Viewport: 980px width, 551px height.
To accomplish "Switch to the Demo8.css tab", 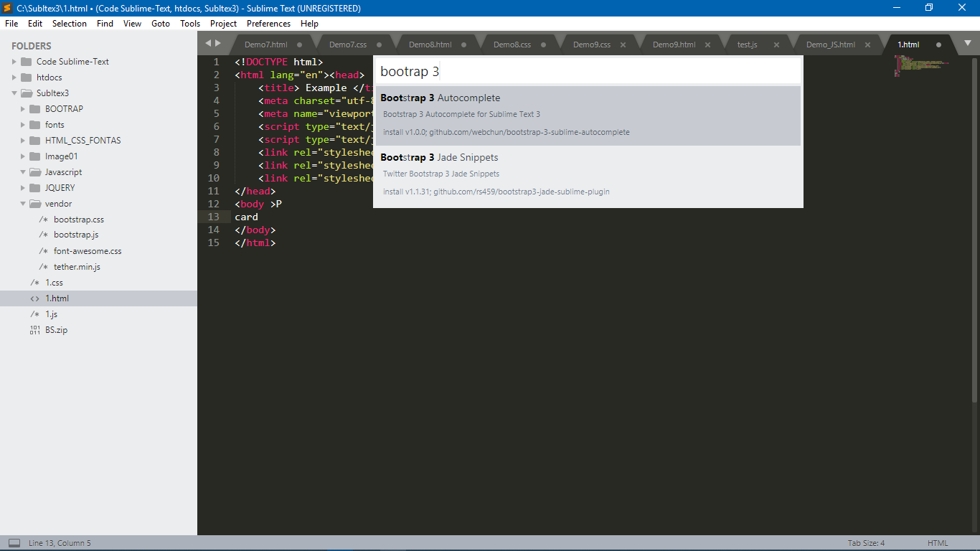I will point(512,44).
